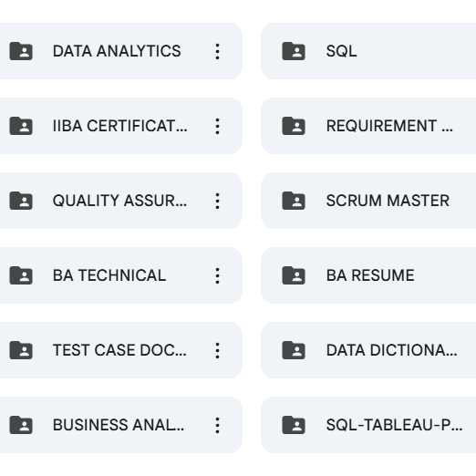Open more options for BUSINESS ANAL... folder
The image size is (476, 476).
tap(217, 425)
